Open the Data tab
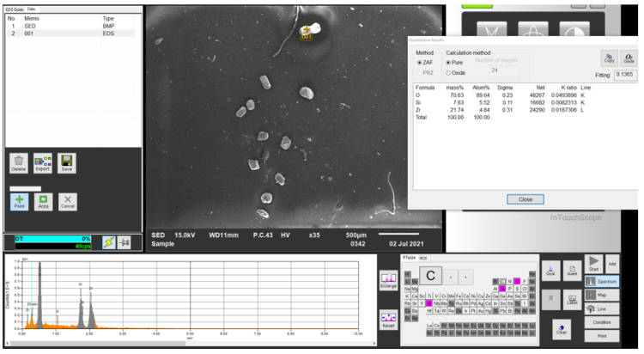The width and height of the screenshot is (644, 354). tap(31, 9)
